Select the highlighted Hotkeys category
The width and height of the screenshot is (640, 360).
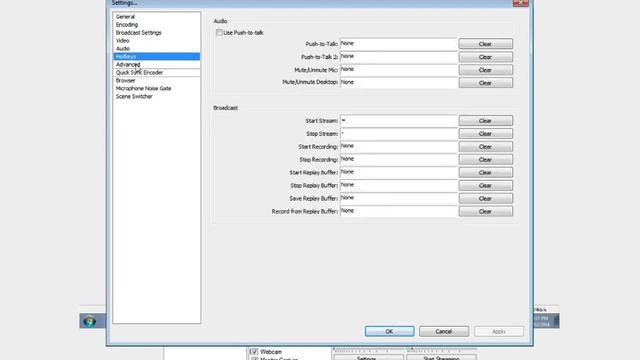[x=156, y=56]
